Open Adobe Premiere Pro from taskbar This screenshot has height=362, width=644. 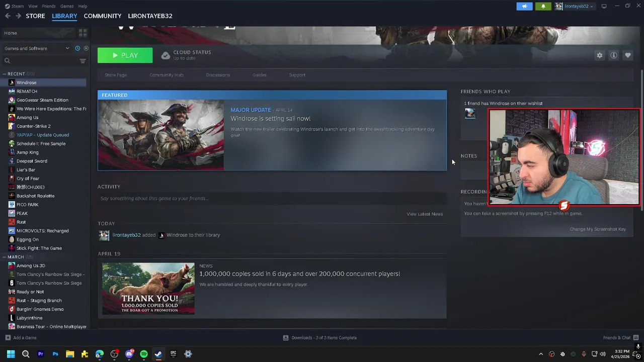tap(41, 354)
